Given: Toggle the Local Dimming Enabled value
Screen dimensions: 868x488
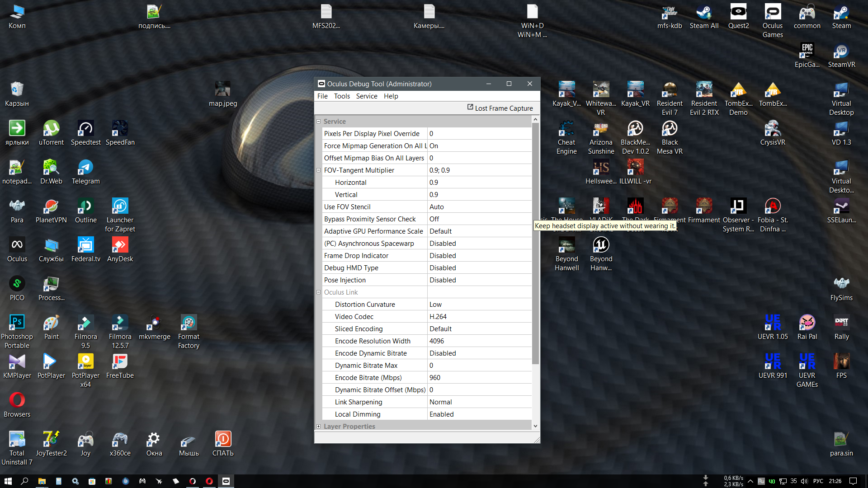Looking at the screenshot, I should 479,414.
